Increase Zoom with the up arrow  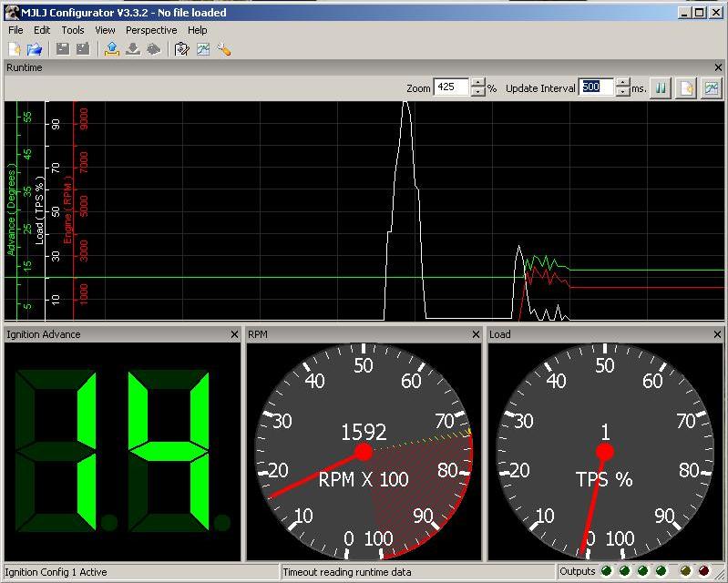pyautogui.click(x=477, y=83)
